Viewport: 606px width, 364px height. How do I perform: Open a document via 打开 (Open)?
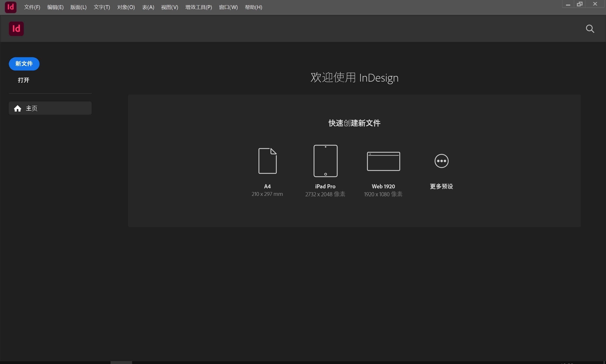tap(23, 80)
